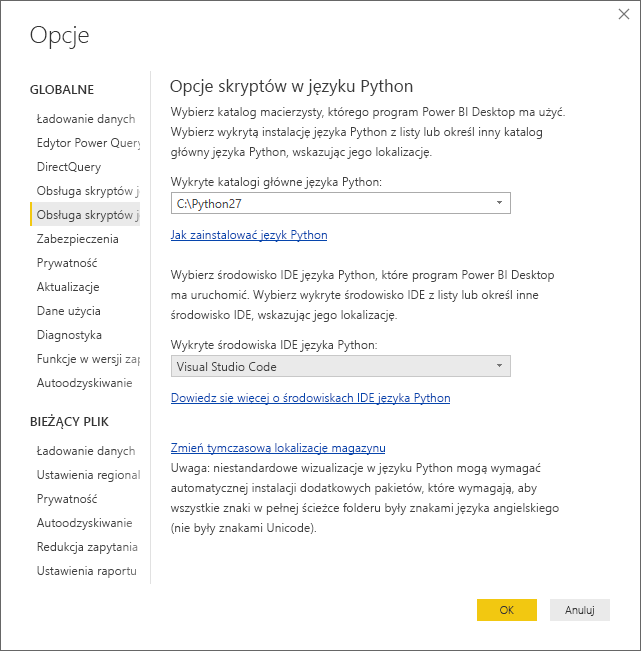This screenshot has height=651, width=641.
Task: Close the Opcje dialog with X
Action: point(624,15)
